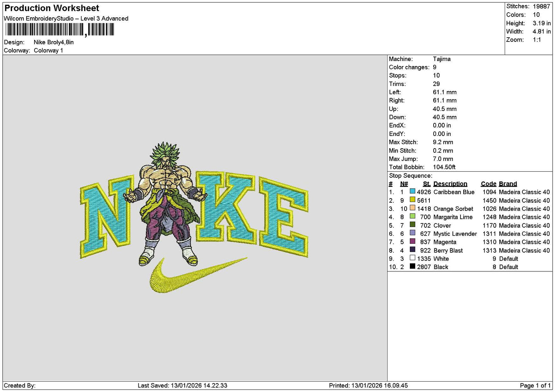The height and width of the screenshot is (392, 555).
Task: Click the Color changes value 9
Action: coord(434,67)
